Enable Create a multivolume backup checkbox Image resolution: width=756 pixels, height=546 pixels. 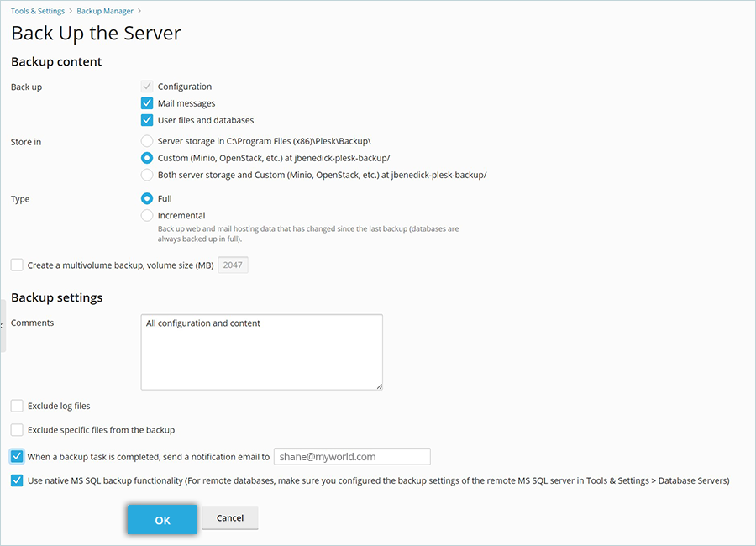click(17, 265)
